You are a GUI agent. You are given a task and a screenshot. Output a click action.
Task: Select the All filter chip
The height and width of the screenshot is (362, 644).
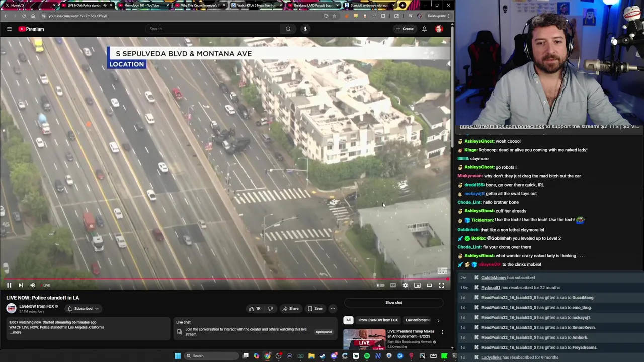point(348,320)
